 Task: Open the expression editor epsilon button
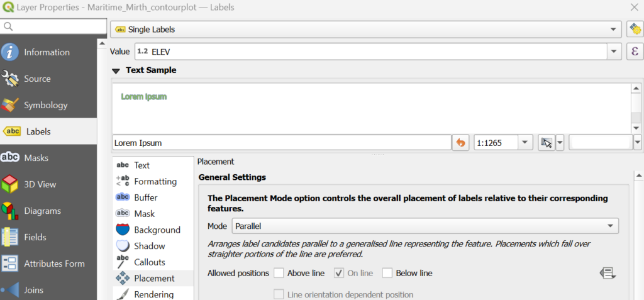[x=634, y=52]
